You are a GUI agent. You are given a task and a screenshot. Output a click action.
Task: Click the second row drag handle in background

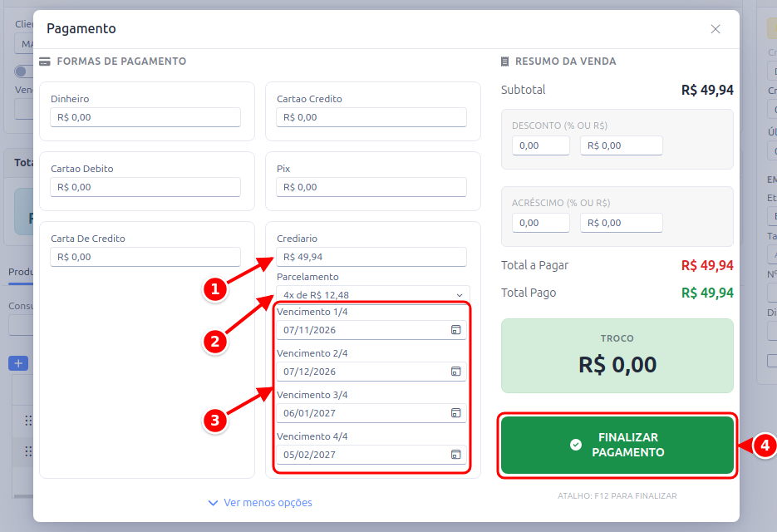[x=28, y=451]
